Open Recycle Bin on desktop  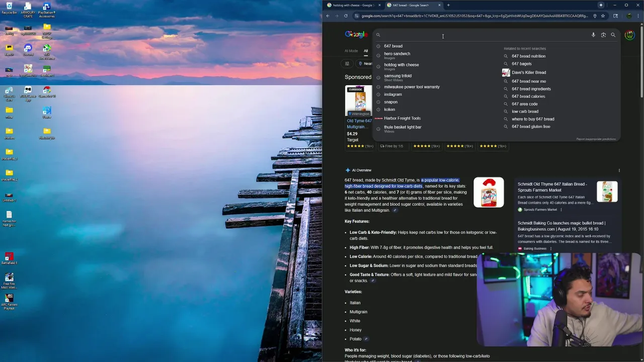coord(9,8)
